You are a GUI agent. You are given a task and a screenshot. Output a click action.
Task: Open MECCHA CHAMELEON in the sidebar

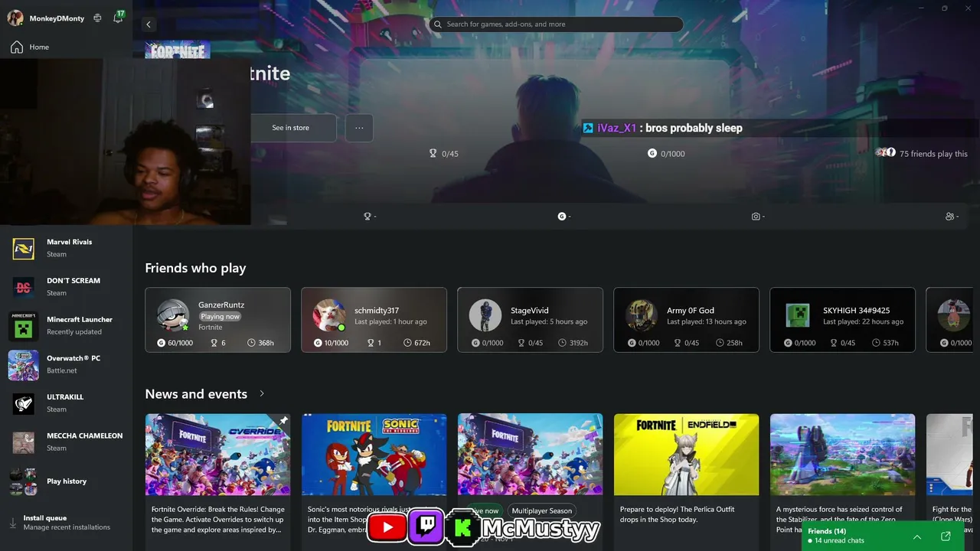point(66,442)
